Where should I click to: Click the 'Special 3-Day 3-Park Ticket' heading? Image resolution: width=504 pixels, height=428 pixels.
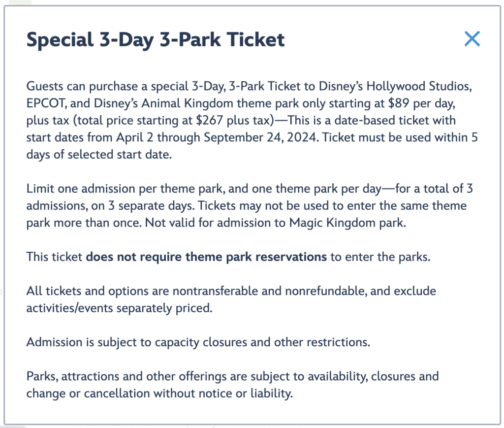tap(156, 40)
